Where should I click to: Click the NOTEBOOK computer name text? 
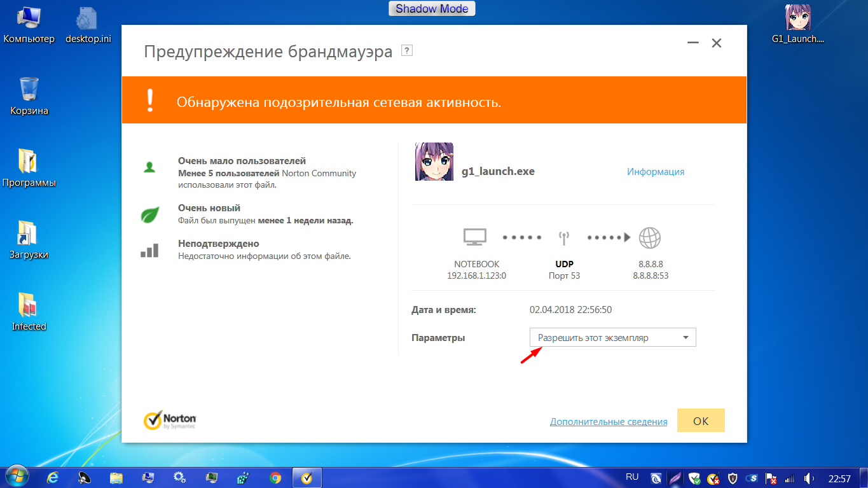(x=477, y=264)
